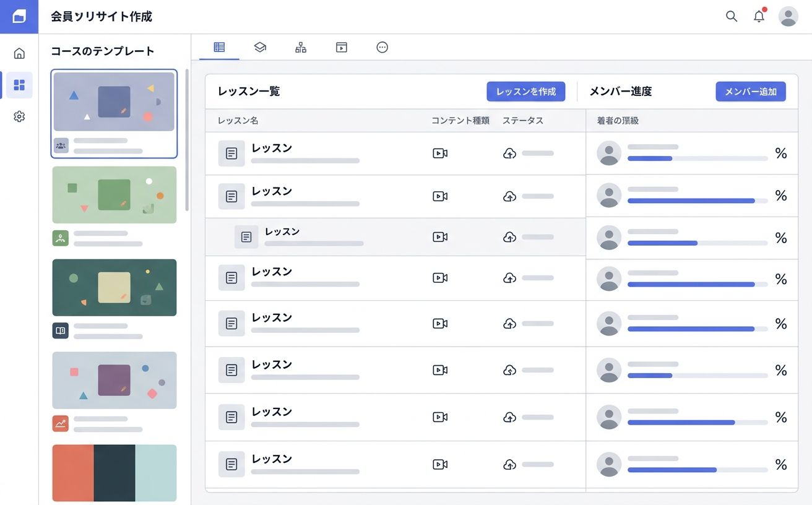Switch to the stacked layers icon tab
The height and width of the screenshot is (505, 812).
point(260,47)
